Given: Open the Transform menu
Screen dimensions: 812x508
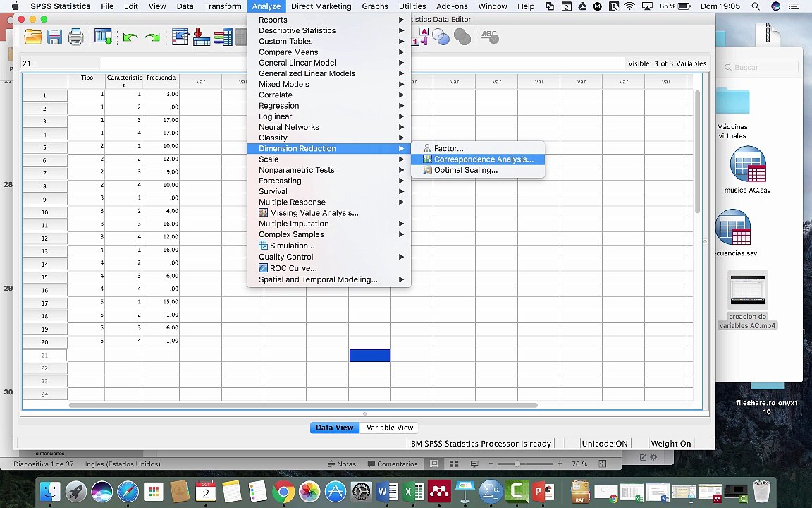Looking at the screenshot, I should pyautogui.click(x=223, y=6).
